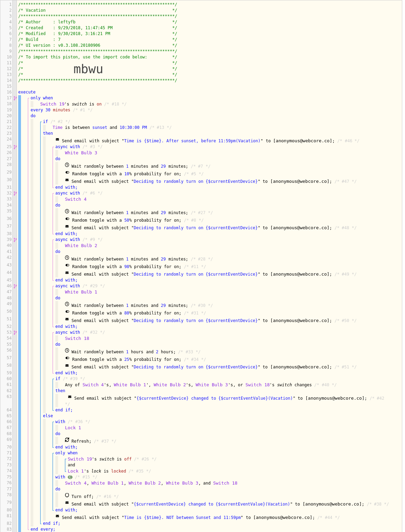Click the "Switch 4" device on line 33
The image size is (405, 532).
[76, 199]
